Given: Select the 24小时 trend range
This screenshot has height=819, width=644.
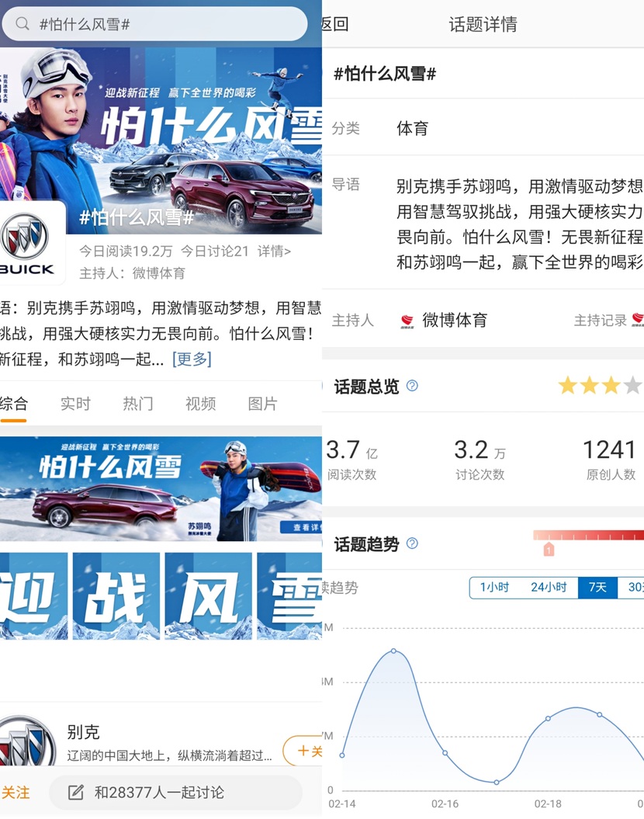Looking at the screenshot, I should (549, 587).
